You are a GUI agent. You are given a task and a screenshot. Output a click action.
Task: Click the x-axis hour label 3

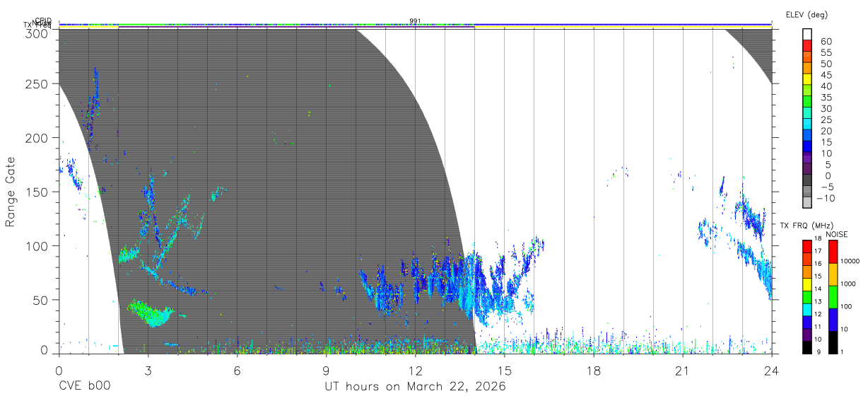(x=148, y=371)
